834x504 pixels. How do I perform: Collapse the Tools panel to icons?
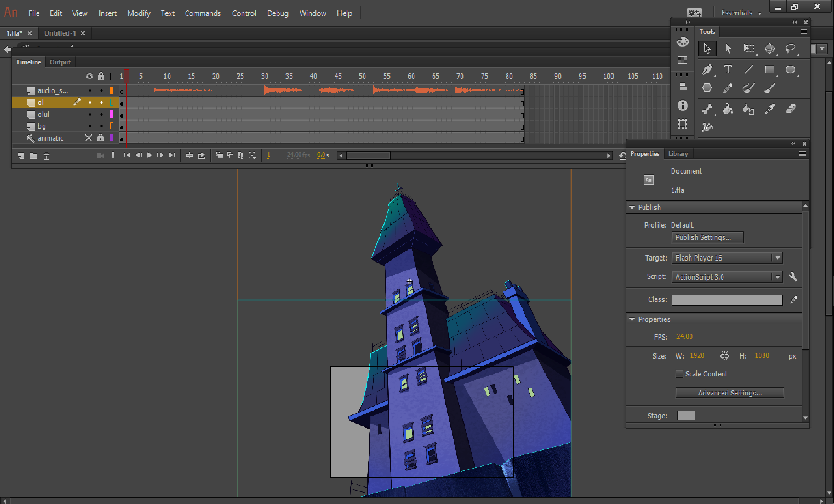pos(794,22)
